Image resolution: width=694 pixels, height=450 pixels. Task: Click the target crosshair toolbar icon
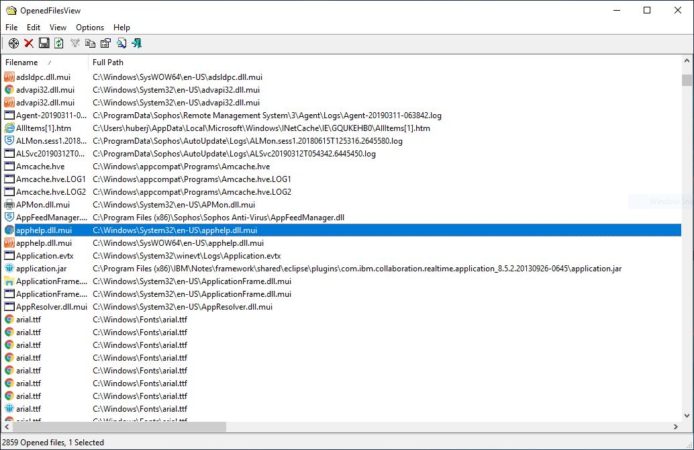pyautogui.click(x=13, y=43)
